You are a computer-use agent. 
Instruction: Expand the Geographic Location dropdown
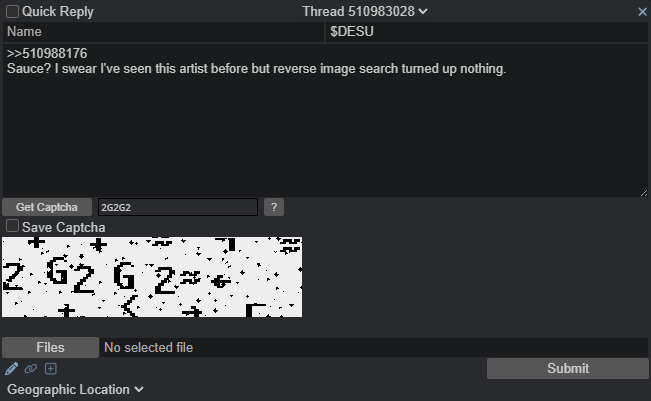75,389
